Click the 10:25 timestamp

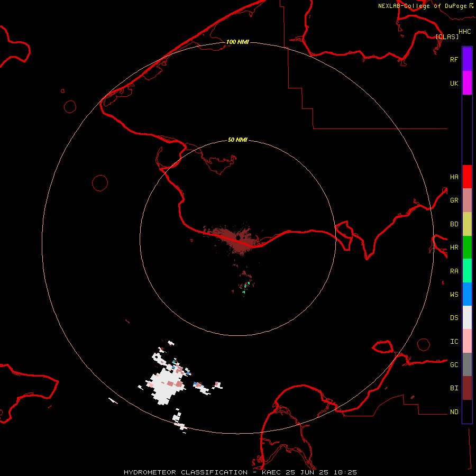tap(345, 472)
